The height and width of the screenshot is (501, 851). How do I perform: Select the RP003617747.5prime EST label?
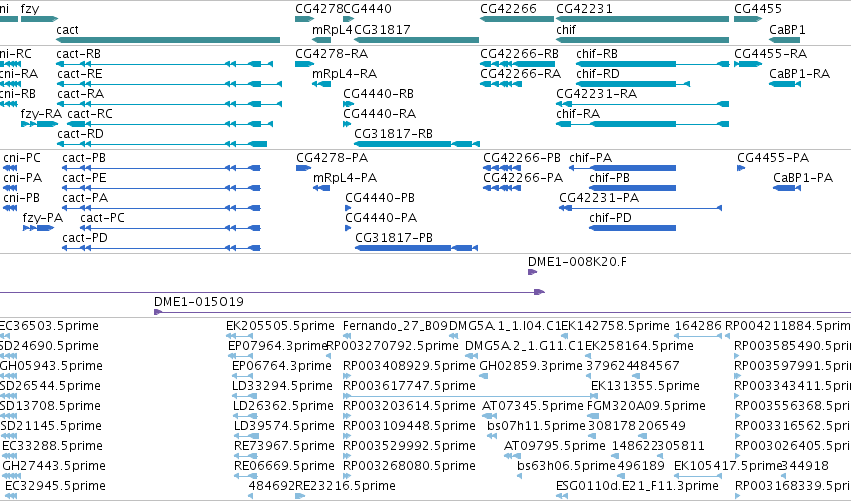click(409, 386)
